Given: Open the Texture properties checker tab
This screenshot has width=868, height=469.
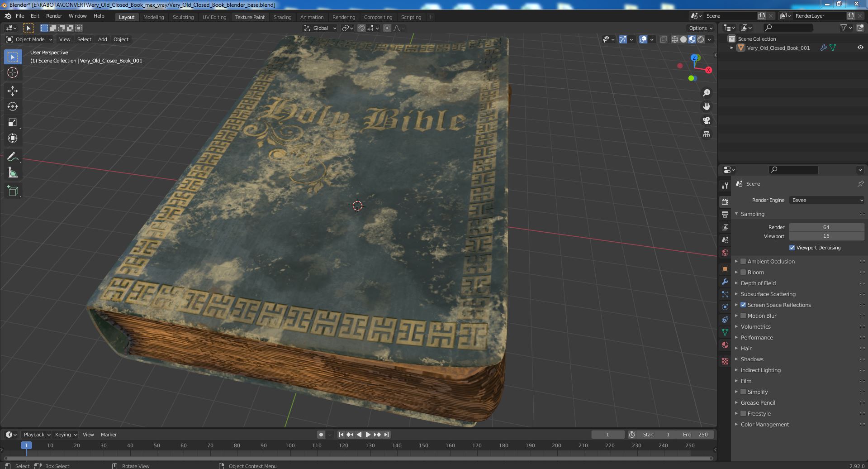Looking at the screenshot, I should (x=725, y=361).
